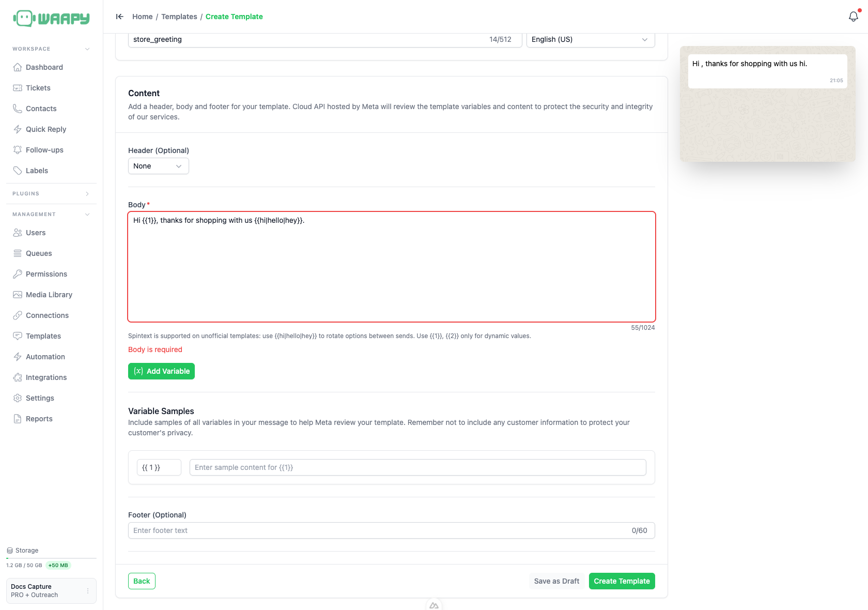Open the Header type dropdown

pos(158,166)
